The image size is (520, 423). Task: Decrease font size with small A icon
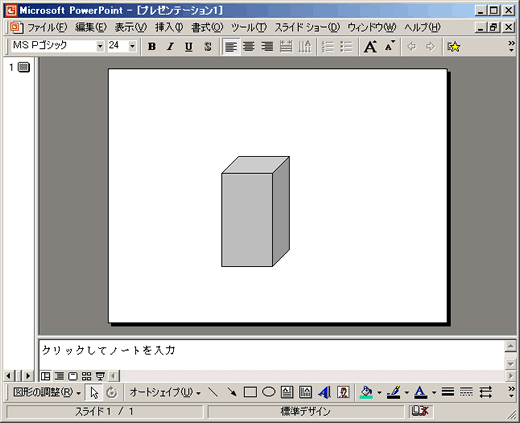coord(389,47)
